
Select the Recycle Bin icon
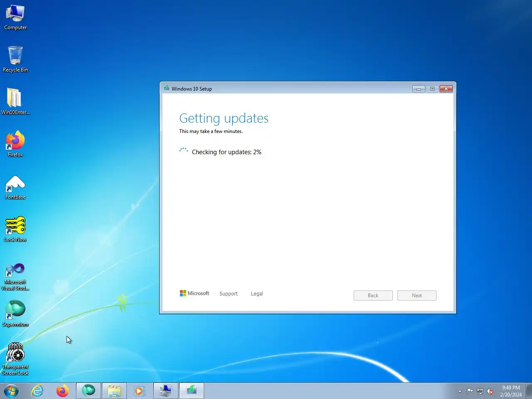(15, 59)
